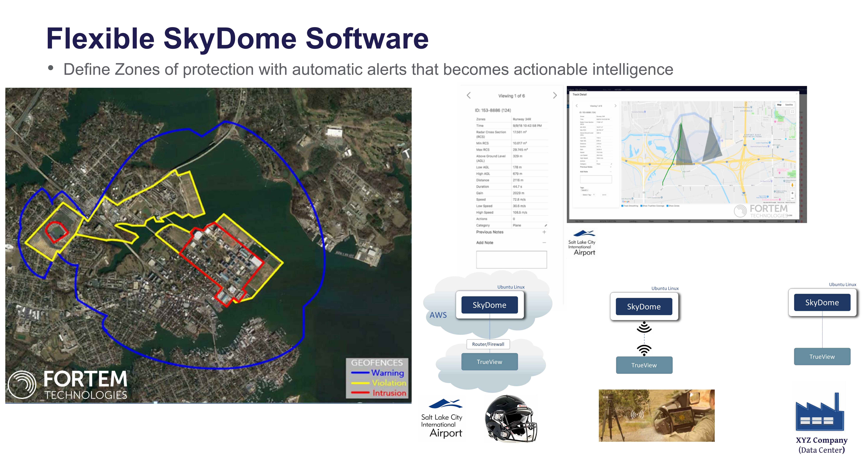
Task: Click the blue Warning swatch in Geofences legend
Action: [360, 373]
